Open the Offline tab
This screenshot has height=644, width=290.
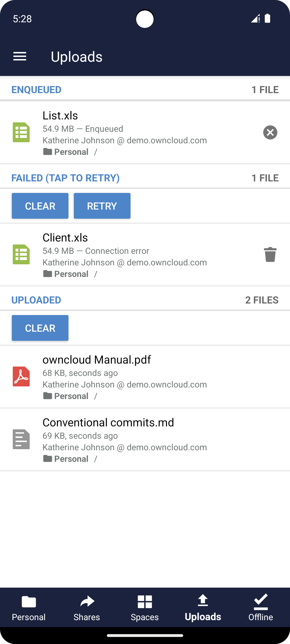tap(261, 608)
